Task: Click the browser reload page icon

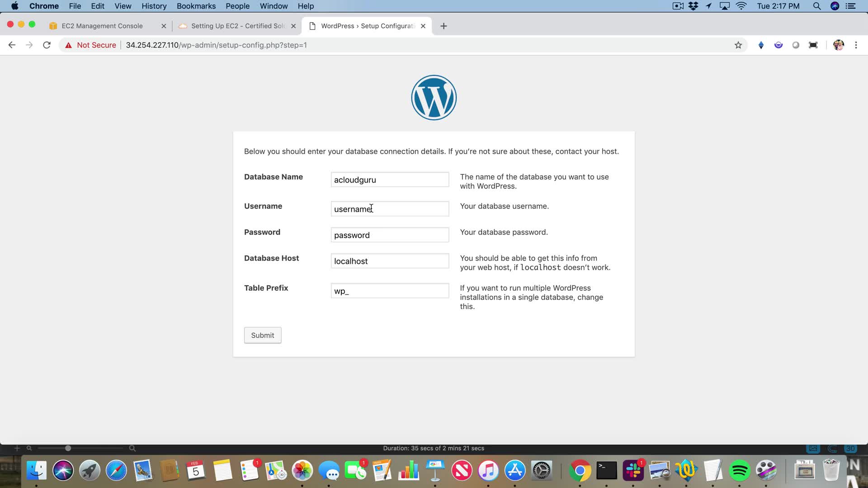Action: pos(47,45)
